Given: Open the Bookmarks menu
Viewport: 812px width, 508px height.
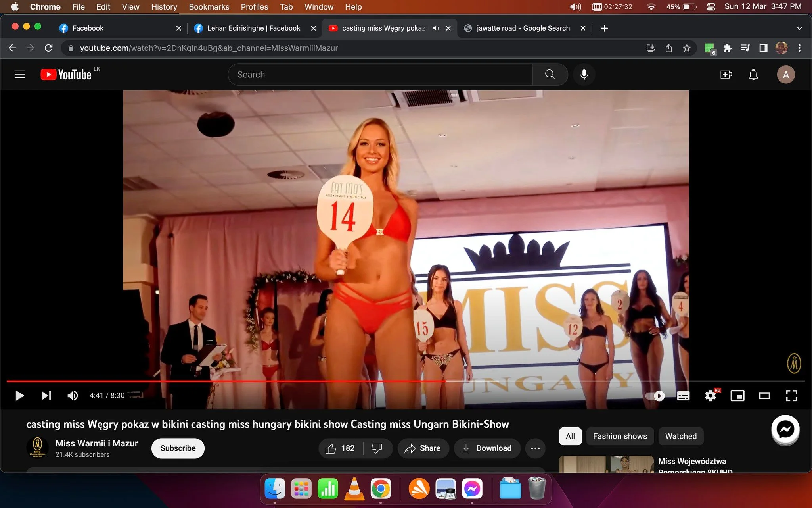Looking at the screenshot, I should pos(209,7).
